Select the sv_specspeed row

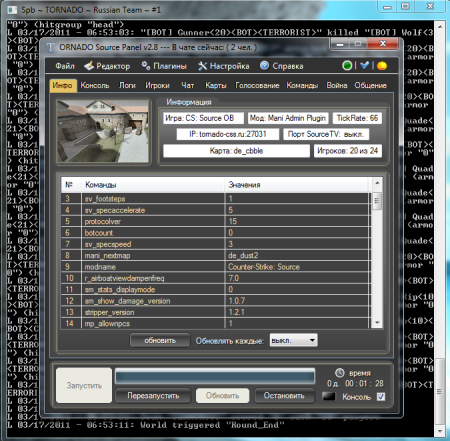(215, 244)
